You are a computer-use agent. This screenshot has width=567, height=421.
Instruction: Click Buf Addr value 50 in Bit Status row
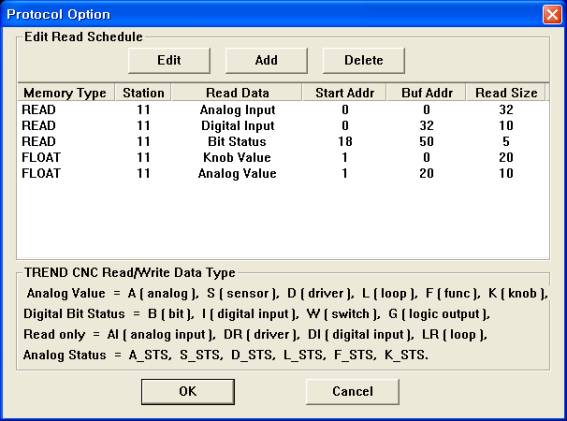(426, 141)
